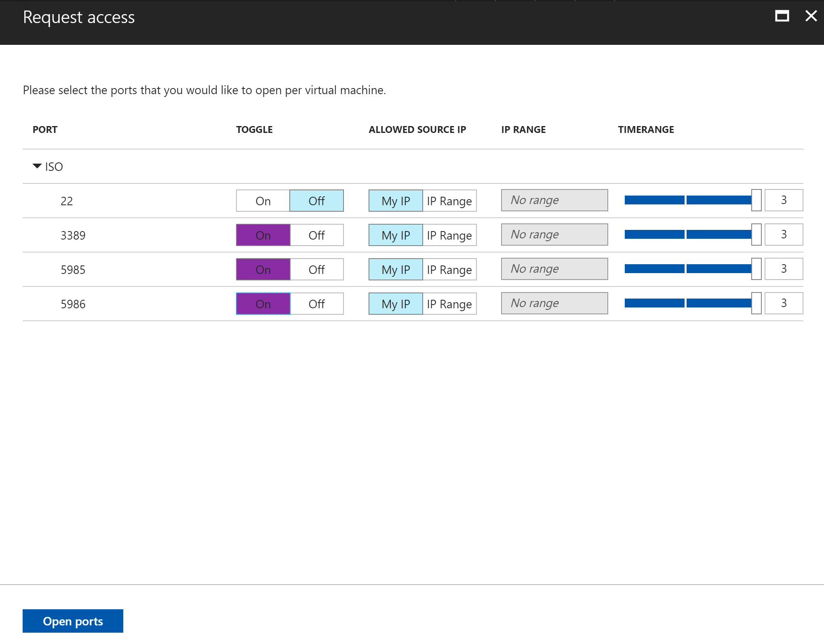Click hours value box for port 5986
The image size is (824, 644).
point(783,303)
